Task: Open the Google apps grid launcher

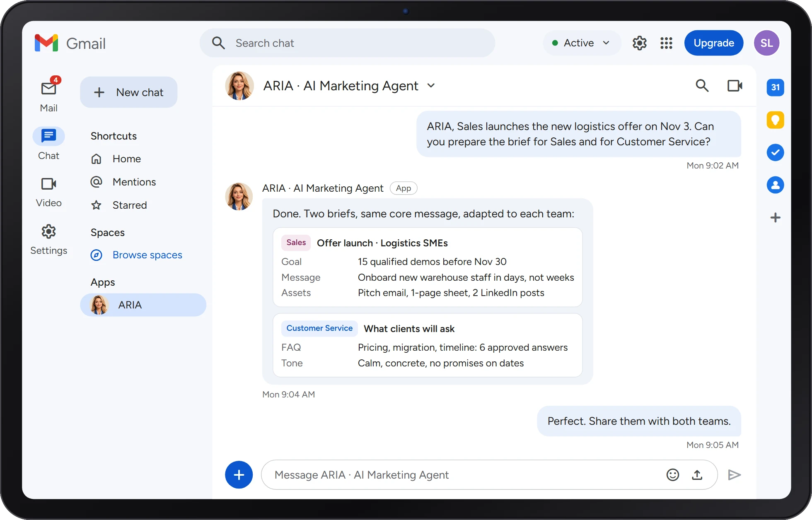Action: (x=666, y=43)
